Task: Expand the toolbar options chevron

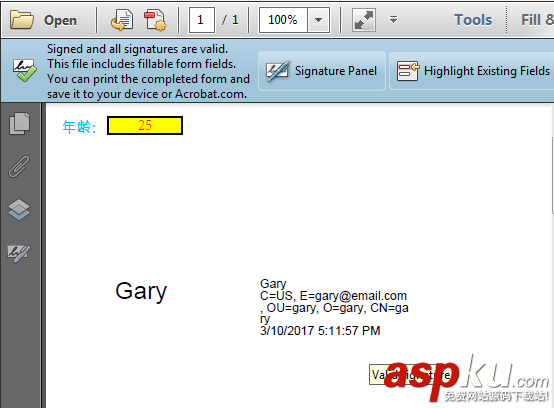Action: click(x=393, y=20)
